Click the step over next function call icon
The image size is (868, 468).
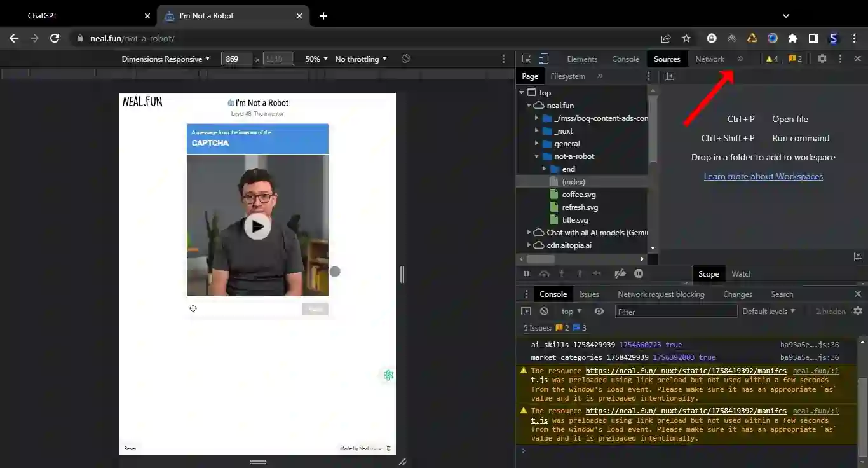544,273
